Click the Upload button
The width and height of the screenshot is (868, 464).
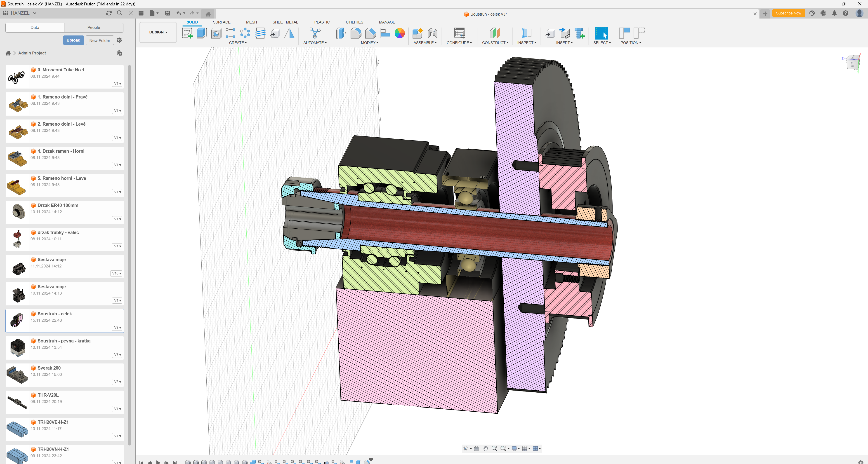pos(73,40)
